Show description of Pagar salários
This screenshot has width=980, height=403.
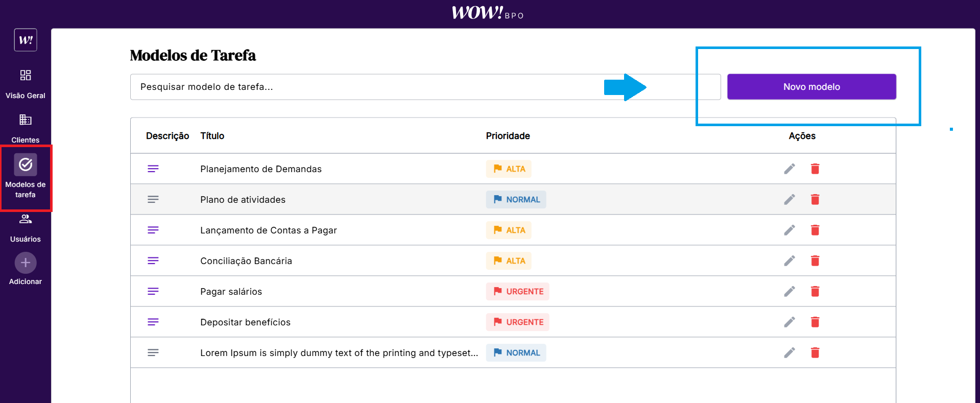coord(153,292)
